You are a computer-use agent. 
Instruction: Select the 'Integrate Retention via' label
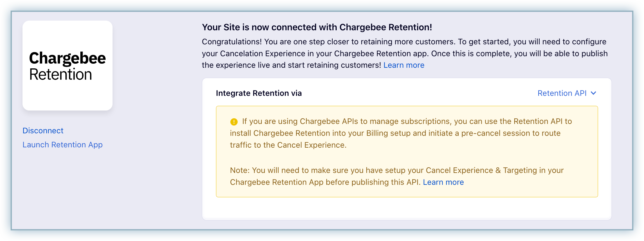259,93
